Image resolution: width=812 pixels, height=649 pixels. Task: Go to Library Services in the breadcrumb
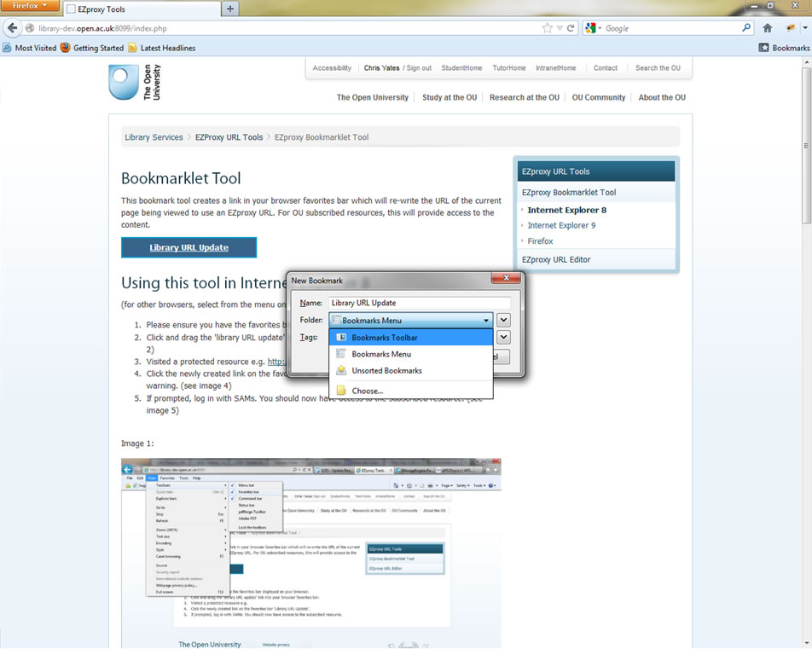click(154, 137)
